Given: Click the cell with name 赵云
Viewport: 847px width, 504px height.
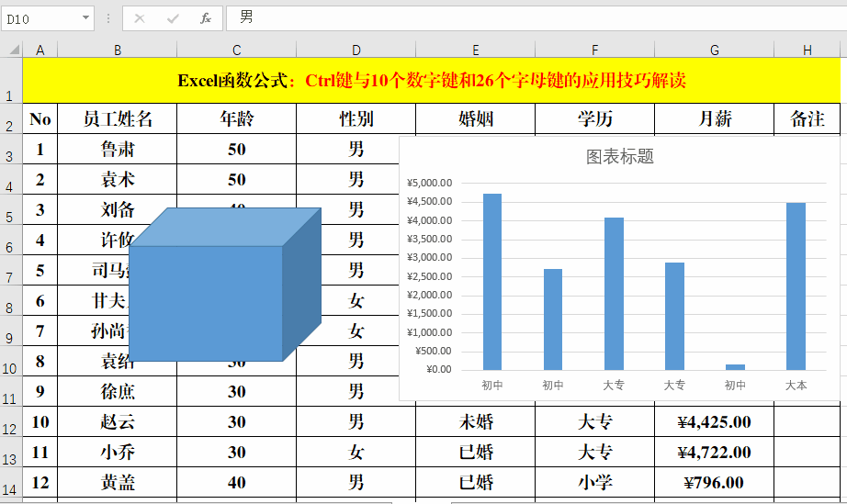Looking at the screenshot, I should click(118, 421).
